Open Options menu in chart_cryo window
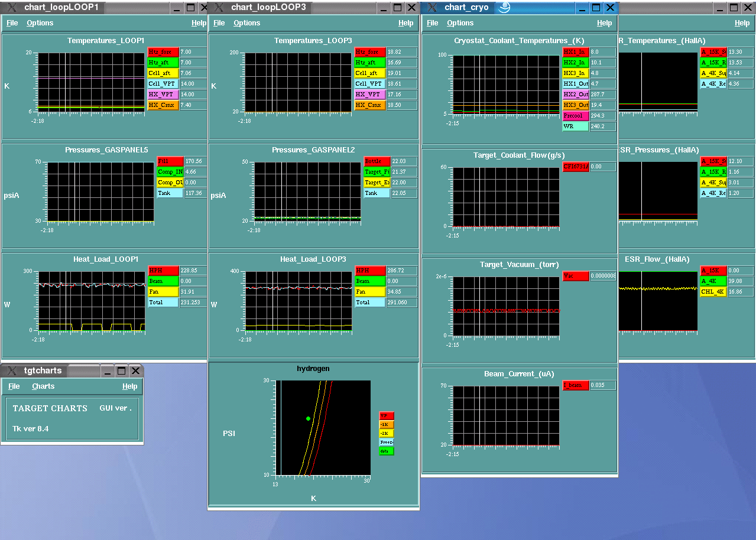The image size is (756, 540). coord(460,23)
